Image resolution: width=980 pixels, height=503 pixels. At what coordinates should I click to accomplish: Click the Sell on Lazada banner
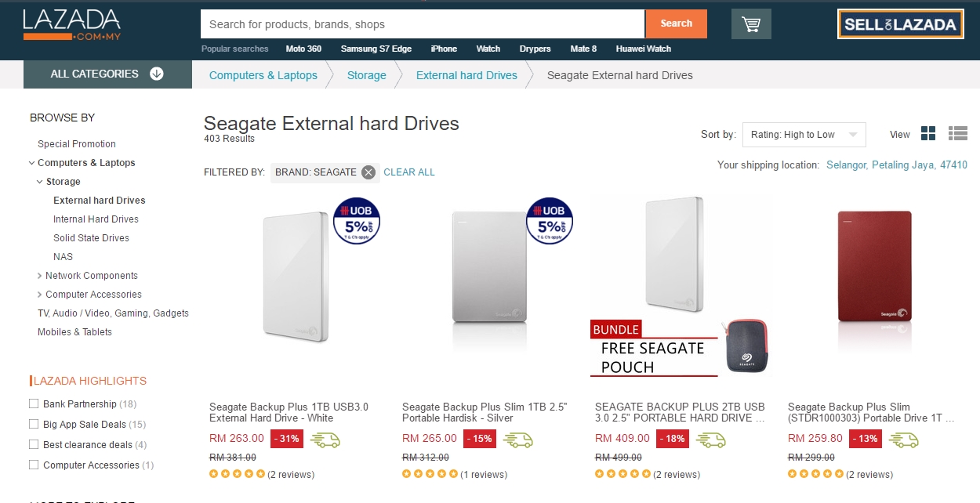pos(900,24)
